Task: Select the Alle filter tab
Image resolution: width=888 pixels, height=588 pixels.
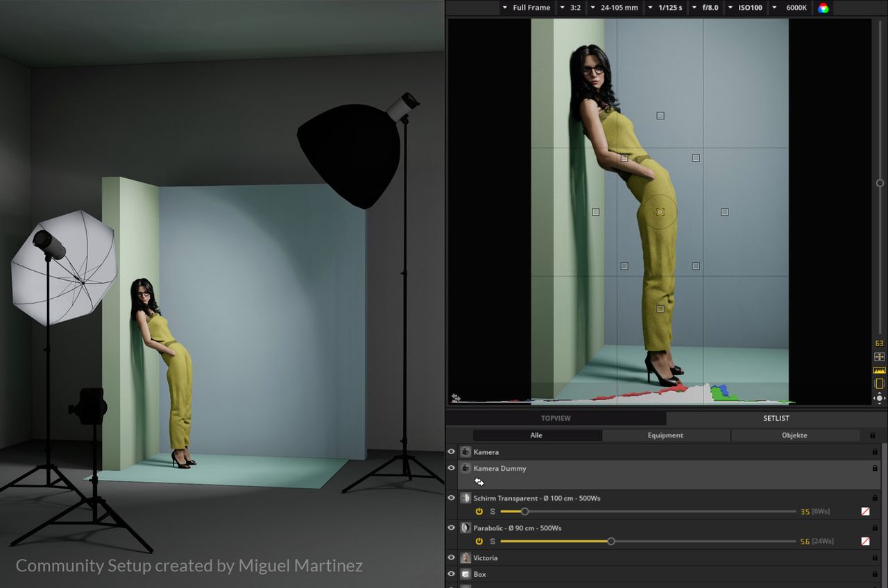Action: pos(536,435)
